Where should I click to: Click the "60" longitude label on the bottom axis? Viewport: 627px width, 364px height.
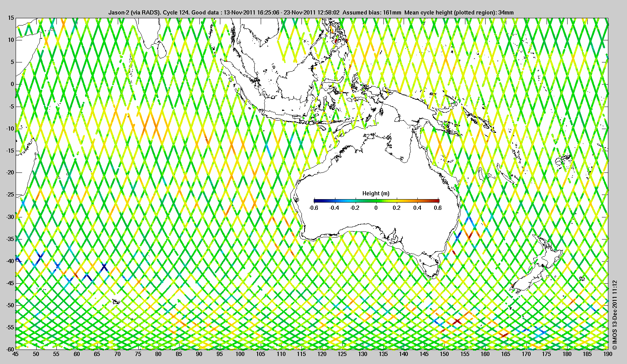[77, 354]
